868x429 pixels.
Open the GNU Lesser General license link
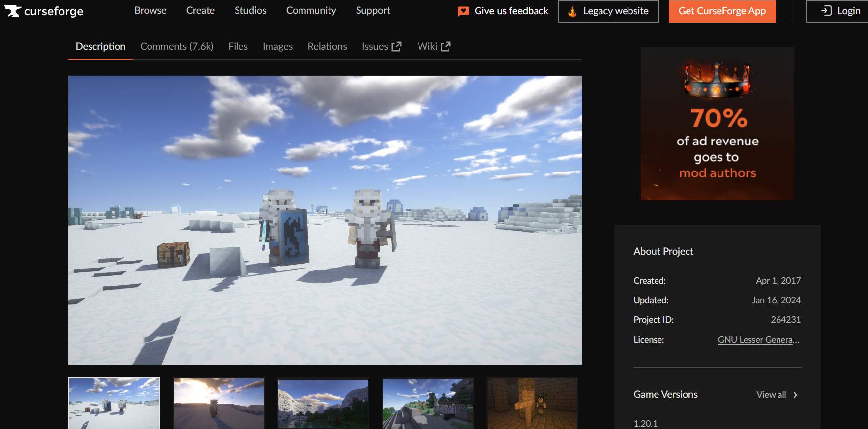point(758,340)
